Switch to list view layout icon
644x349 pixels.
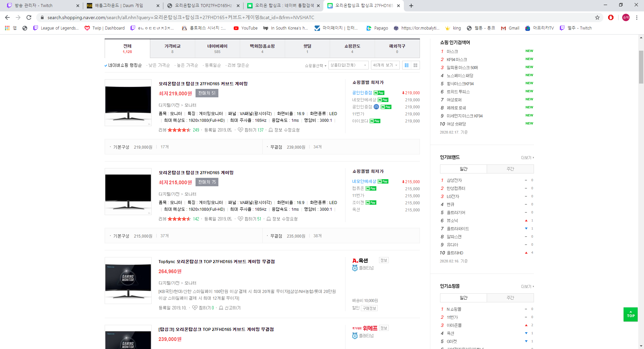(407, 65)
